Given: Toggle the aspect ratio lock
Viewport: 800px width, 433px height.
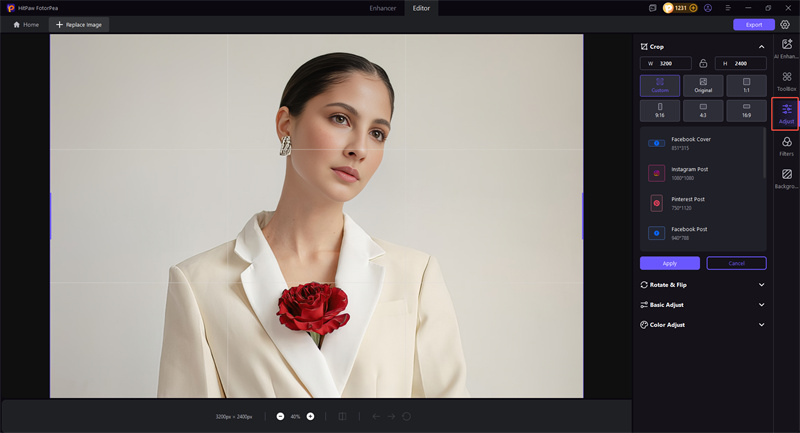Looking at the screenshot, I should [x=703, y=63].
